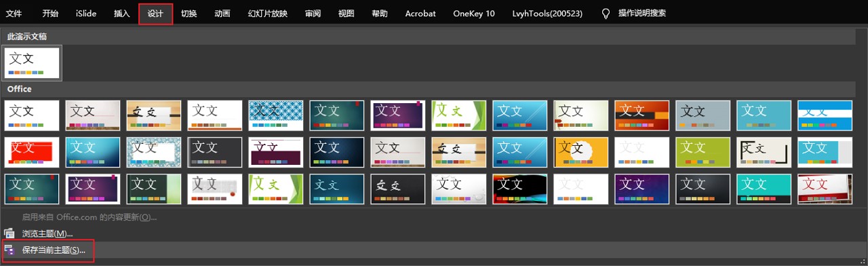This screenshot has height=266, width=868.
Task: Apply theme with red text on brick background
Action: (825, 189)
